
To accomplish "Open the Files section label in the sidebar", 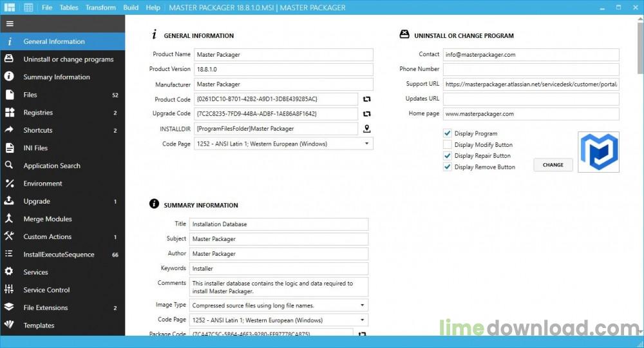I will point(30,95).
